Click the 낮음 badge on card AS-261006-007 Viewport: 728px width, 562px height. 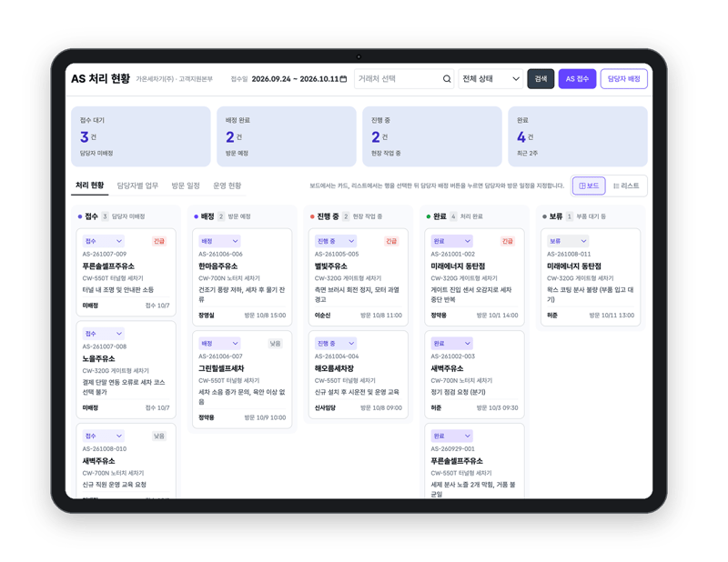(x=276, y=343)
